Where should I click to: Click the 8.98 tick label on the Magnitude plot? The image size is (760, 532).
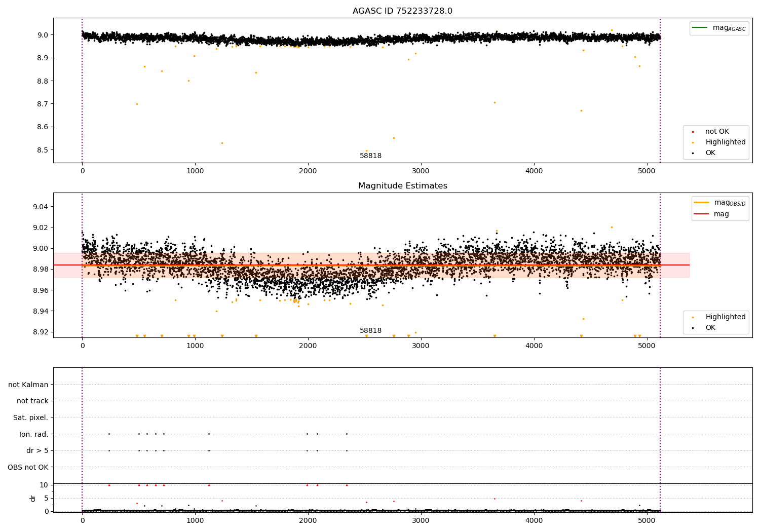[x=41, y=270]
